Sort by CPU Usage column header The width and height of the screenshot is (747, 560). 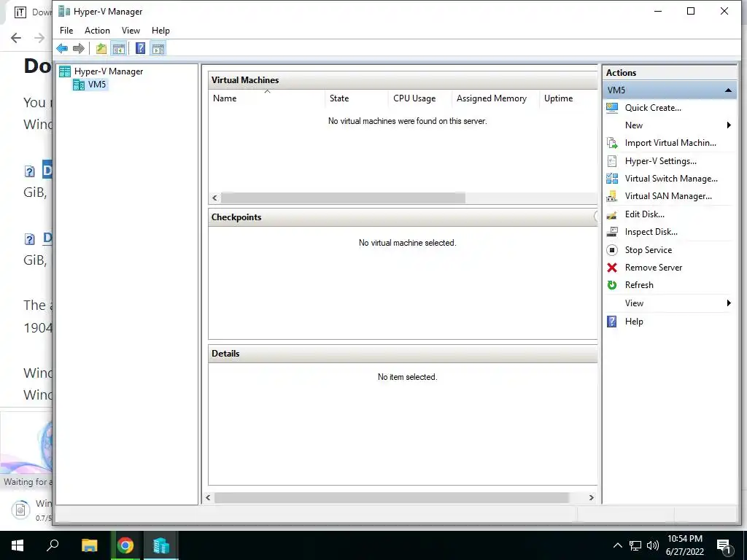(419, 98)
